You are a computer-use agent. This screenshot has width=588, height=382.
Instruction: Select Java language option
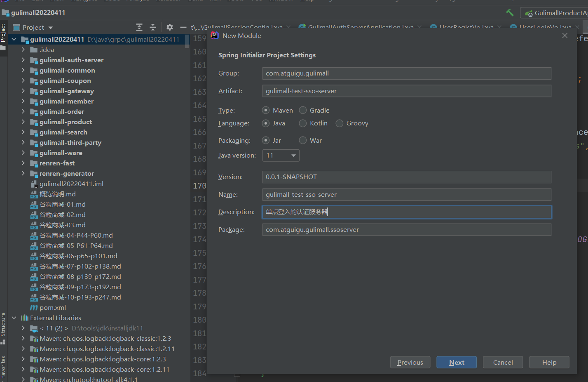point(266,123)
